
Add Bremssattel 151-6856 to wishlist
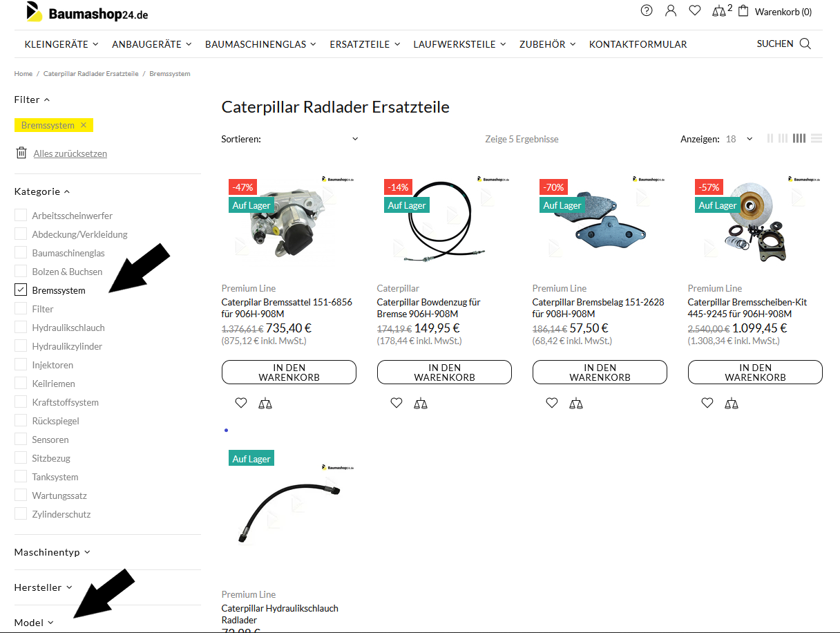coord(240,403)
